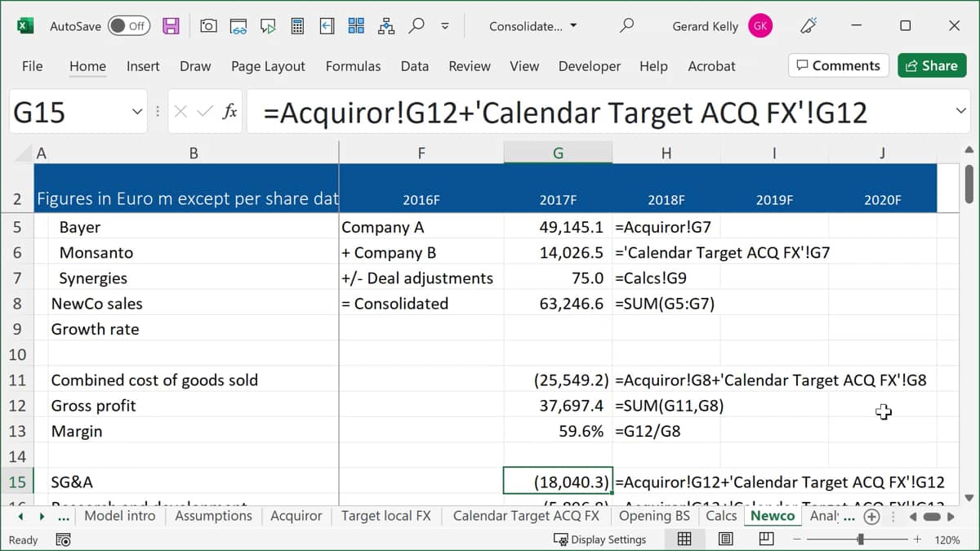Image resolution: width=980 pixels, height=551 pixels.
Task: Switch to Page Break Preview icon
Action: tap(766, 539)
